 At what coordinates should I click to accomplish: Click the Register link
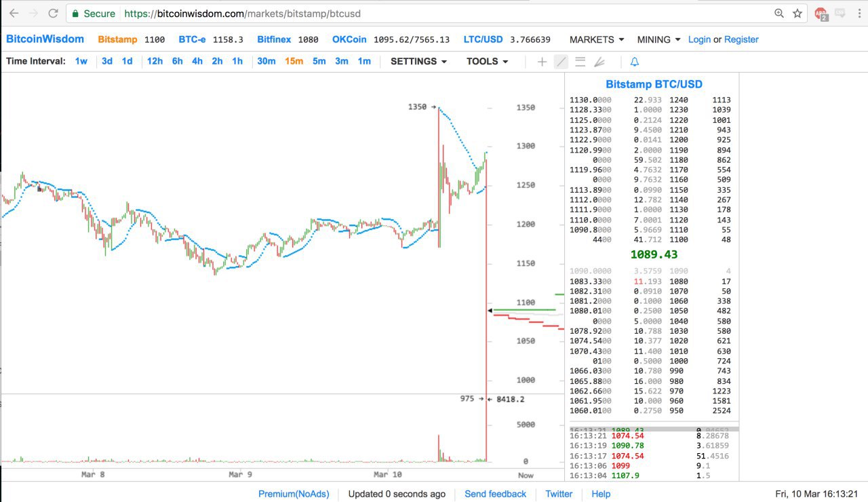(x=741, y=39)
